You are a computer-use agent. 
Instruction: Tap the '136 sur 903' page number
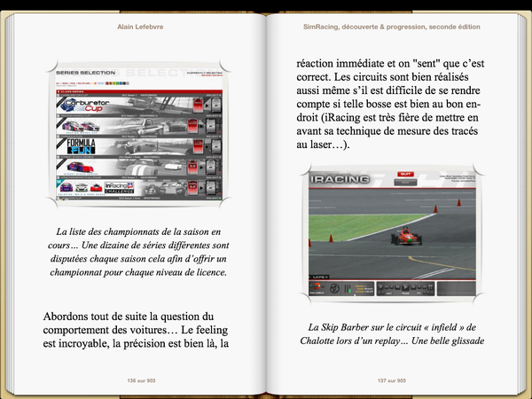click(141, 380)
